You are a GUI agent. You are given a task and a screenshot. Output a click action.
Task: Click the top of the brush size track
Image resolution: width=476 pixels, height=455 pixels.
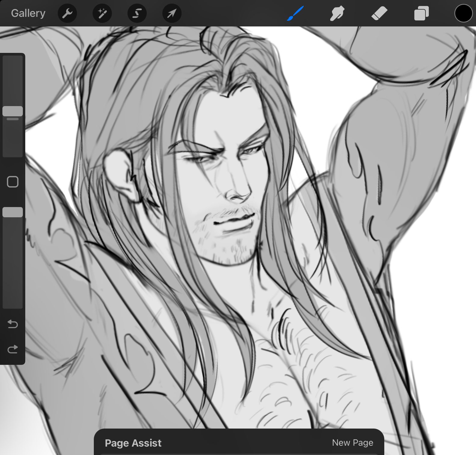(13, 60)
